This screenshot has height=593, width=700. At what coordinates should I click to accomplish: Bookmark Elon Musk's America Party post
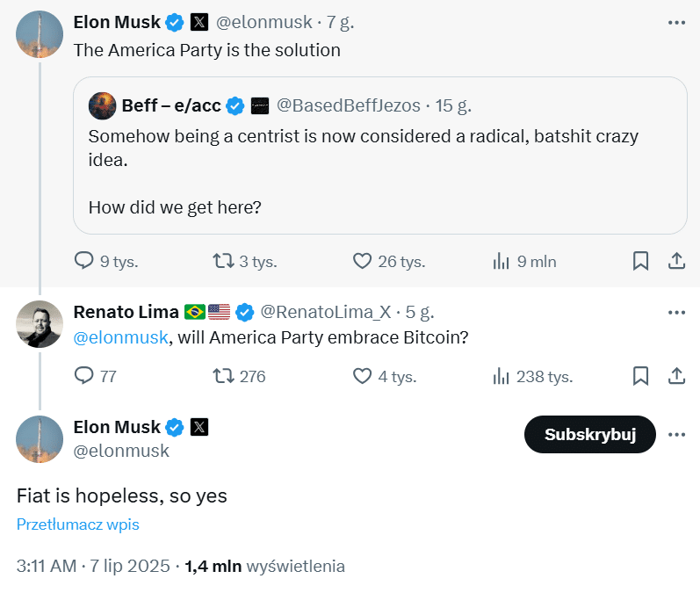coord(641,261)
